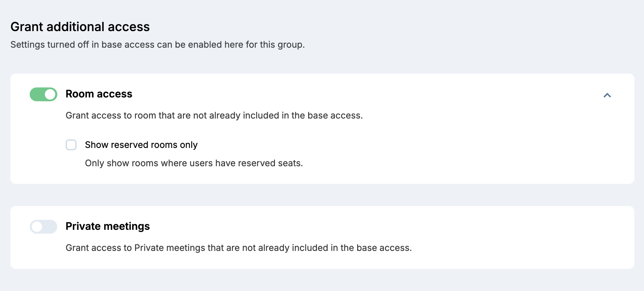The width and height of the screenshot is (644, 291).
Task: Check the Show reserved rooms only checkbox
Action: click(71, 145)
